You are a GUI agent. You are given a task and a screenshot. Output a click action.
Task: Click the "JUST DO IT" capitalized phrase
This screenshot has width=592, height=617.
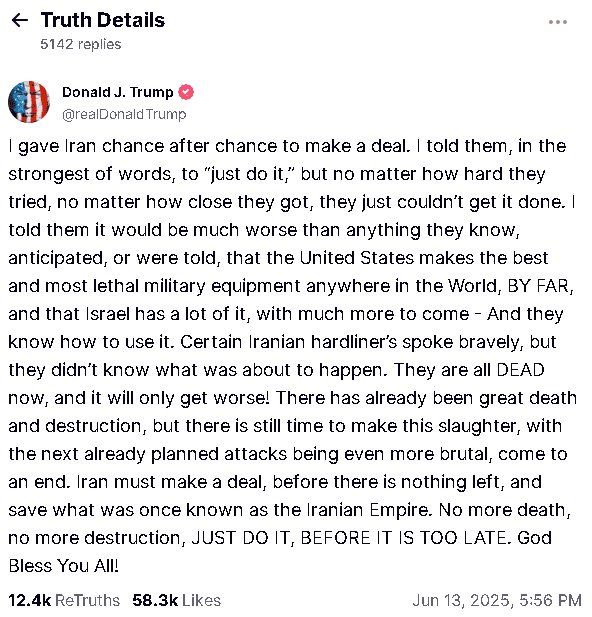click(x=240, y=538)
